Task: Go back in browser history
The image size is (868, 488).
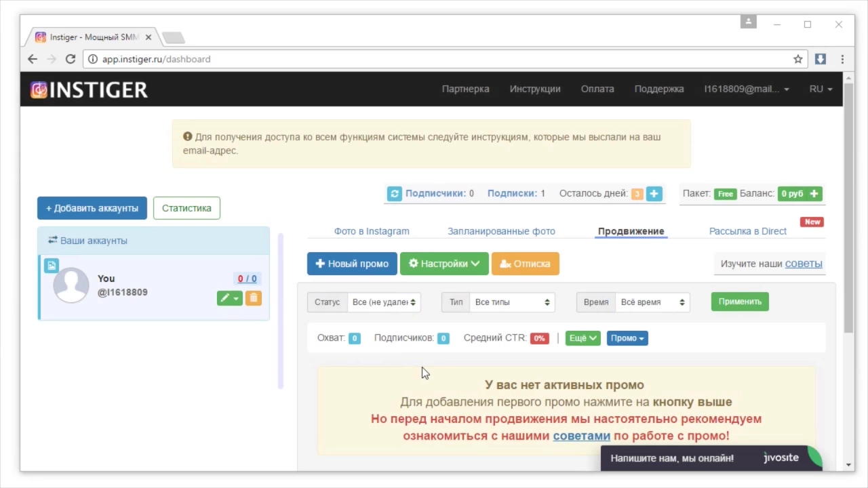Action: click(x=32, y=59)
